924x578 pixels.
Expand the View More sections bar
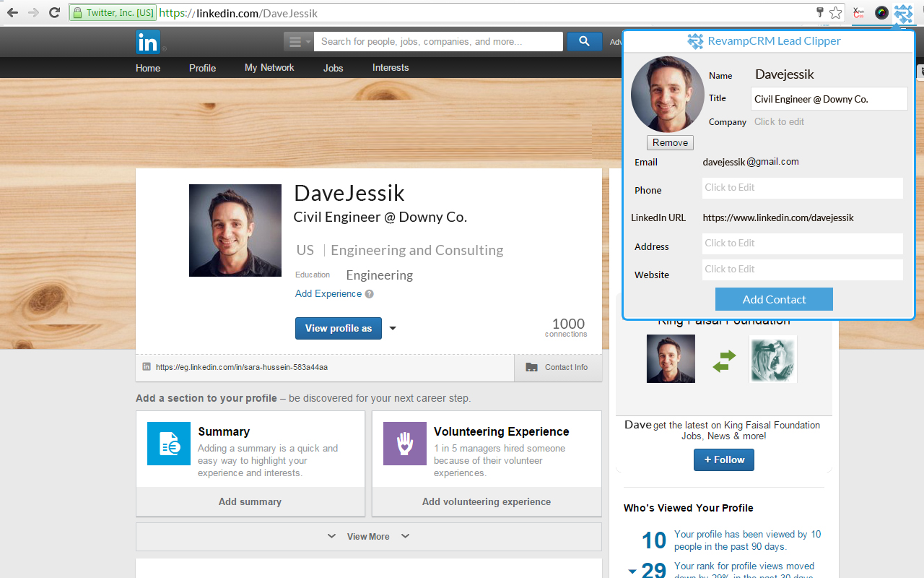pyautogui.click(x=369, y=536)
